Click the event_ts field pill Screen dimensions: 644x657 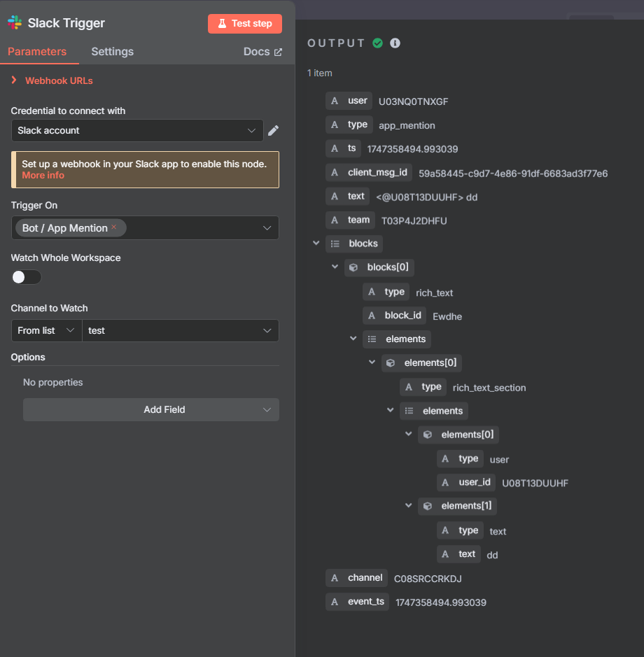click(357, 602)
